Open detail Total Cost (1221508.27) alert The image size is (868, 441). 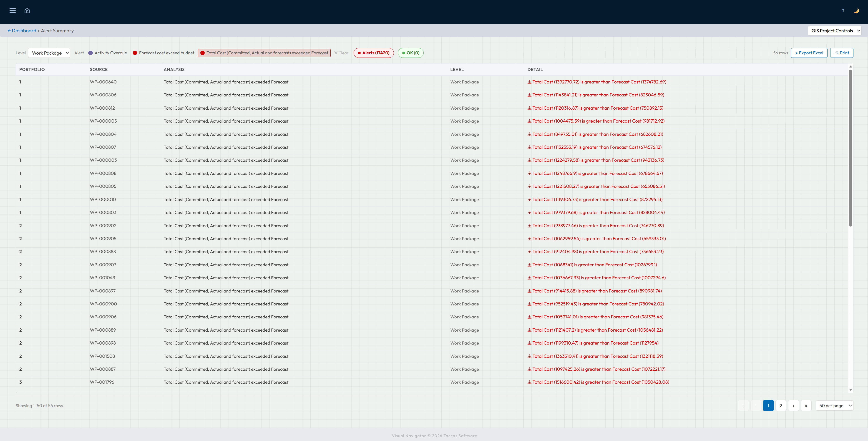pyautogui.click(x=596, y=186)
